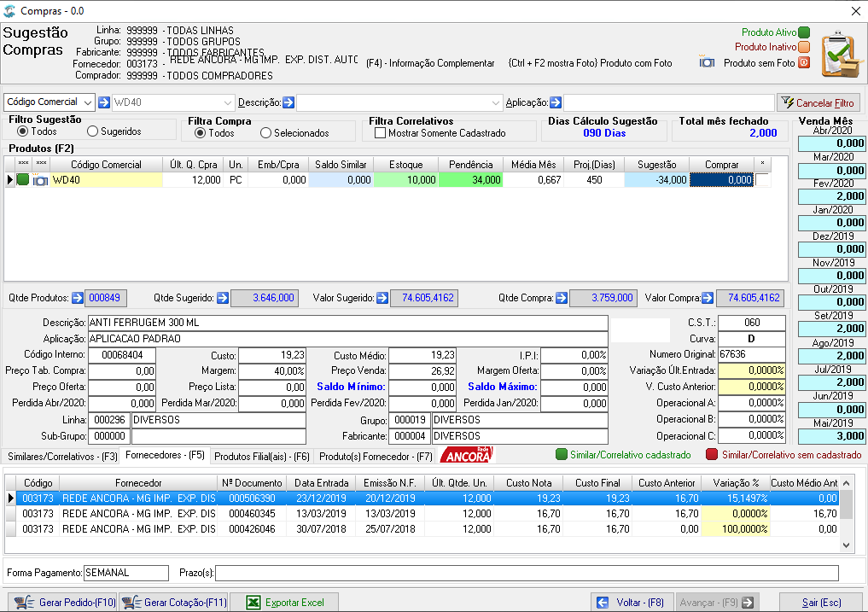Click the Pendência column header
Viewport: 868px width, 612px height.
pyautogui.click(x=470, y=165)
